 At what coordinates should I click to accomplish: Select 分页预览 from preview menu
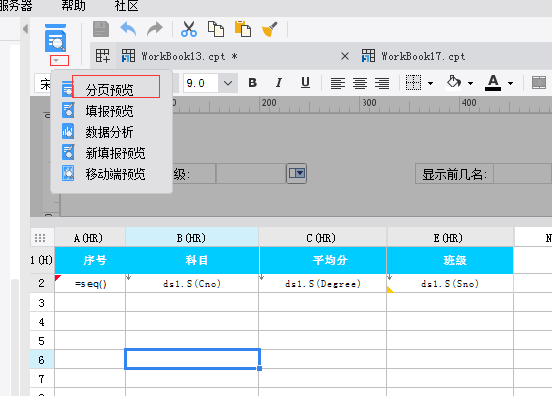109,90
